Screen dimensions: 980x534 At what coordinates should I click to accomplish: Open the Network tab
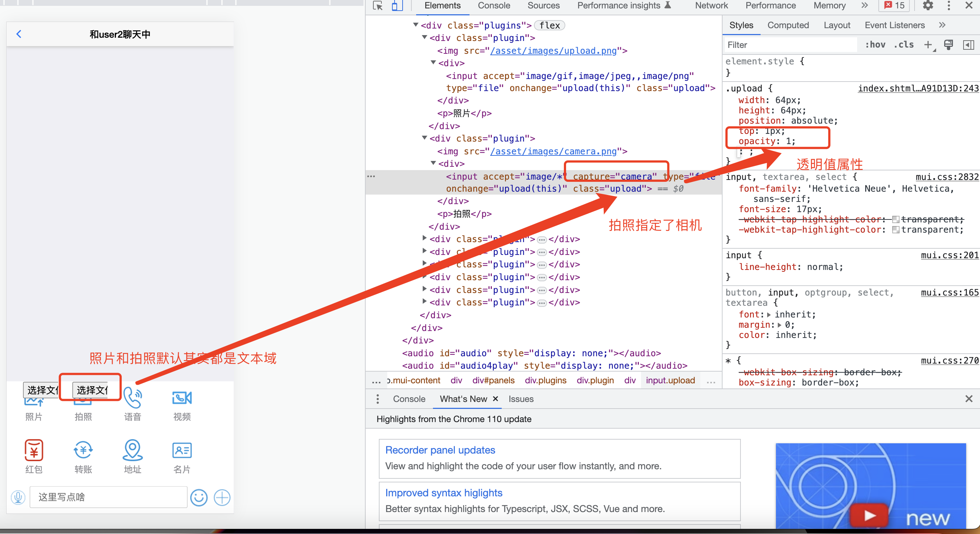(711, 5)
